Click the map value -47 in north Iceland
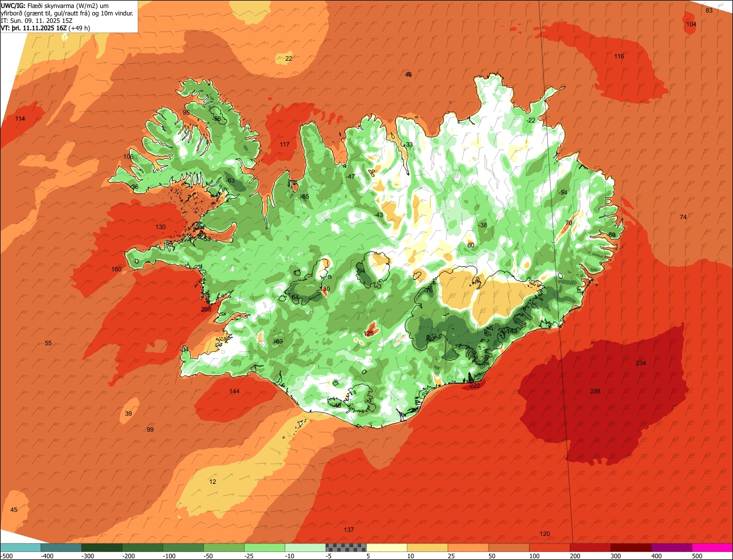Screen dimensions: 733x560 coord(350,176)
